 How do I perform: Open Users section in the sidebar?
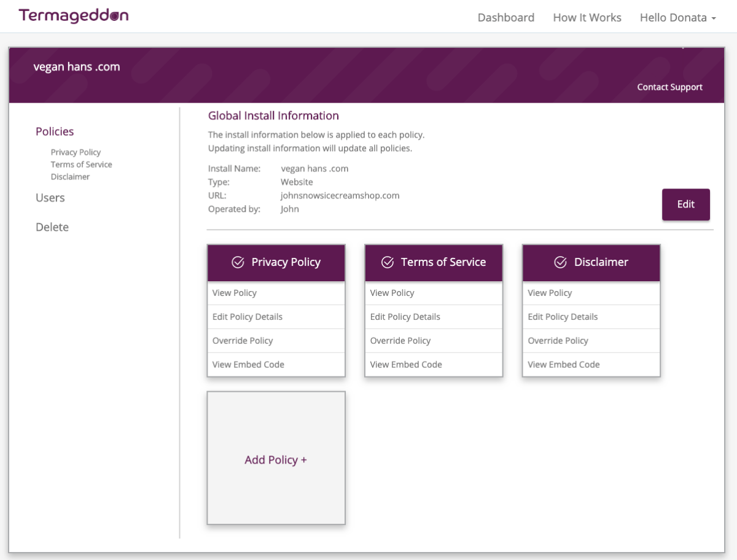coord(50,198)
